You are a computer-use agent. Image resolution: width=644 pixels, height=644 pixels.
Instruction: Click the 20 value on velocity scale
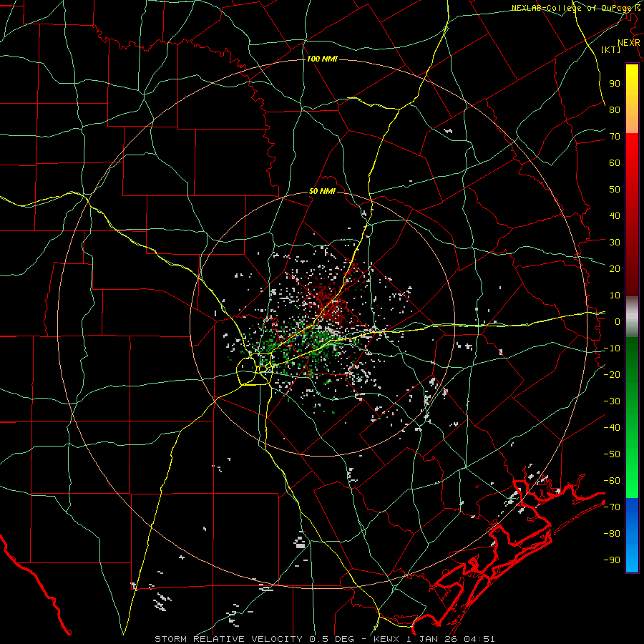(615, 269)
